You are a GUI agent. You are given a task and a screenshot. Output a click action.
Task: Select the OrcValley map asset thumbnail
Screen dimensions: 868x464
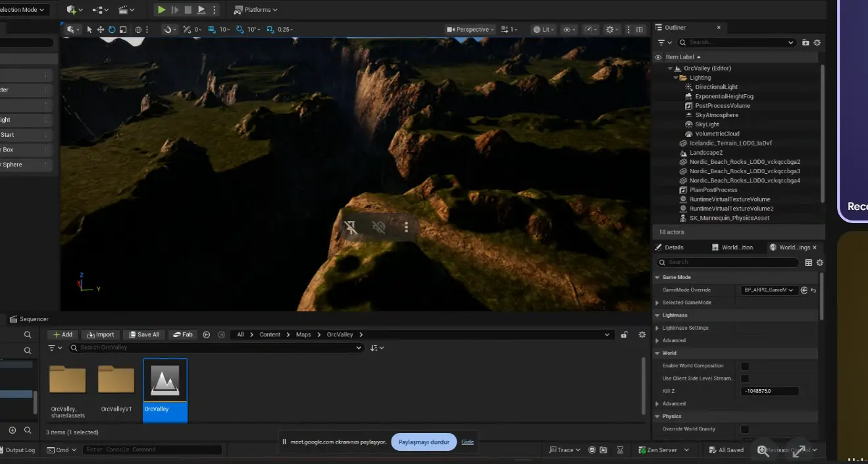[165, 382]
